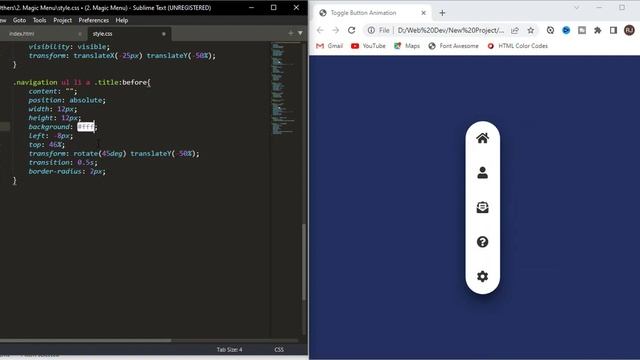
Task: Open the Chrome profile avatar
Action: [629, 30]
